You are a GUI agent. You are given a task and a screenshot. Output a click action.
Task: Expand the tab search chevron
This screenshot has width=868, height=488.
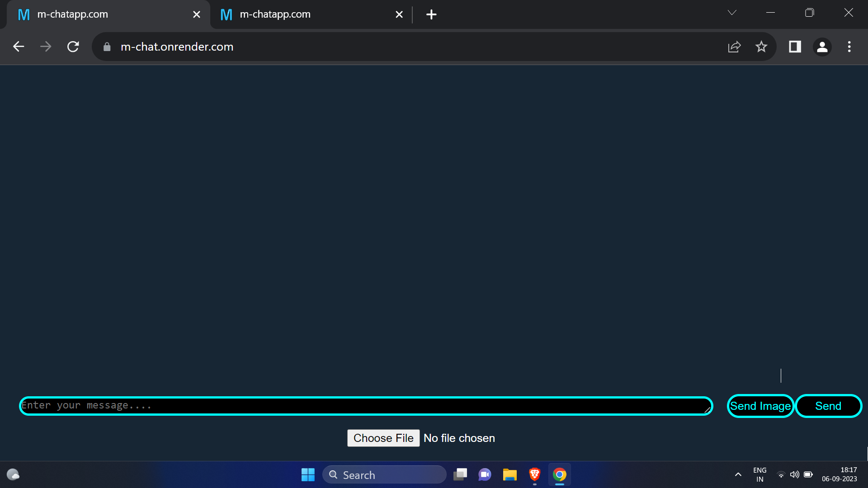(732, 13)
